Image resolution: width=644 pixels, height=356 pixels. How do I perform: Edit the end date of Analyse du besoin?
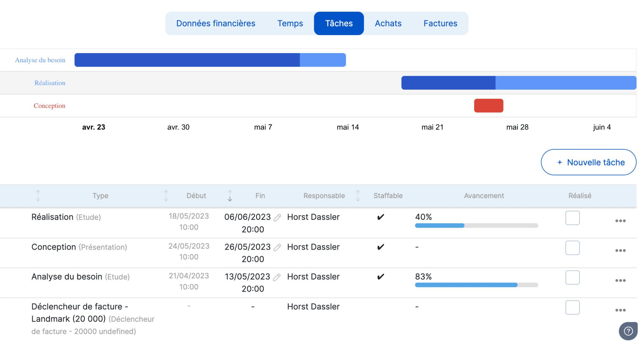[277, 277]
